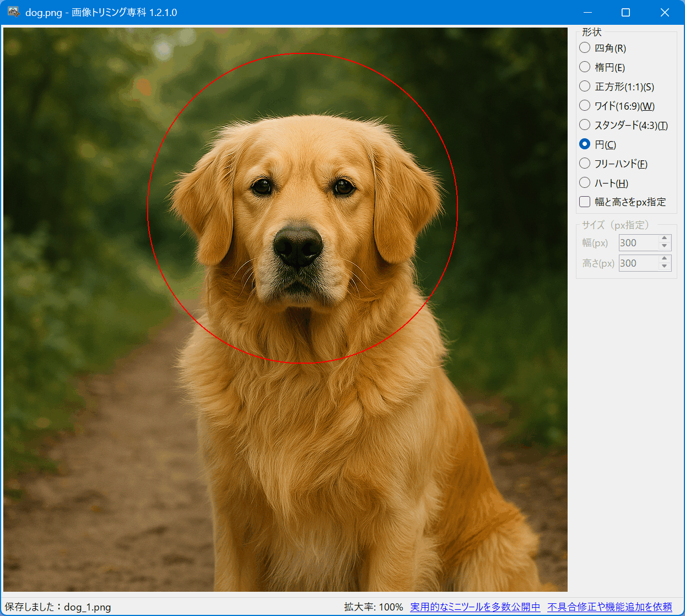Select the 円(C) circle shape radio button
The image size is (685, 616).
(585, 144)
